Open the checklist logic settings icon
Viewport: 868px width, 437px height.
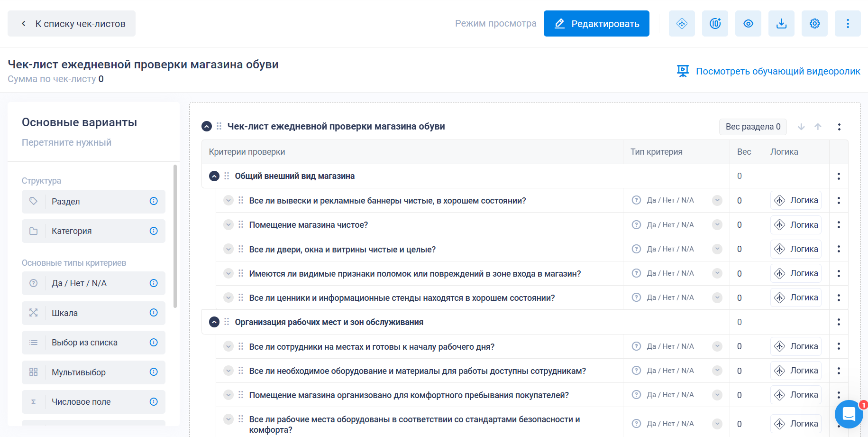point(682,23)
